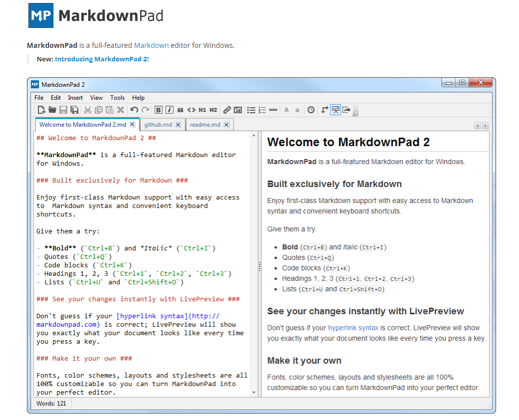Click the Cut scissors icon
The width and height of the screenshot is (519, 420).
88,110
